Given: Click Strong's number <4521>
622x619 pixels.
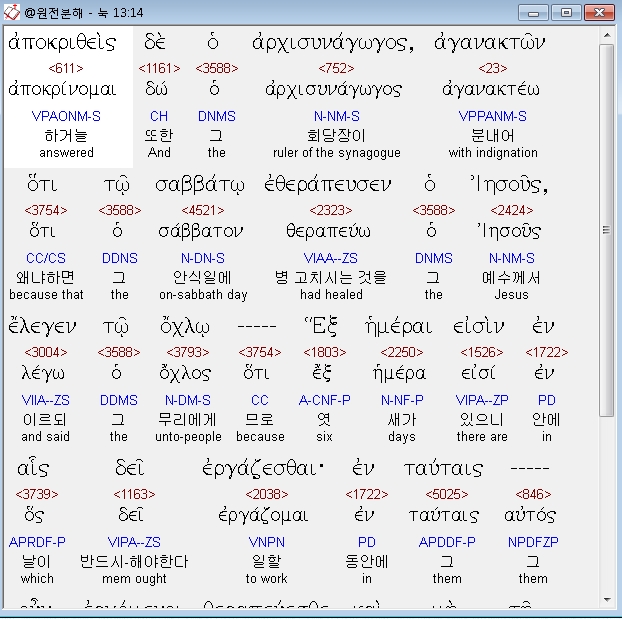Looking at the screenshot, I should coord(203,210).
